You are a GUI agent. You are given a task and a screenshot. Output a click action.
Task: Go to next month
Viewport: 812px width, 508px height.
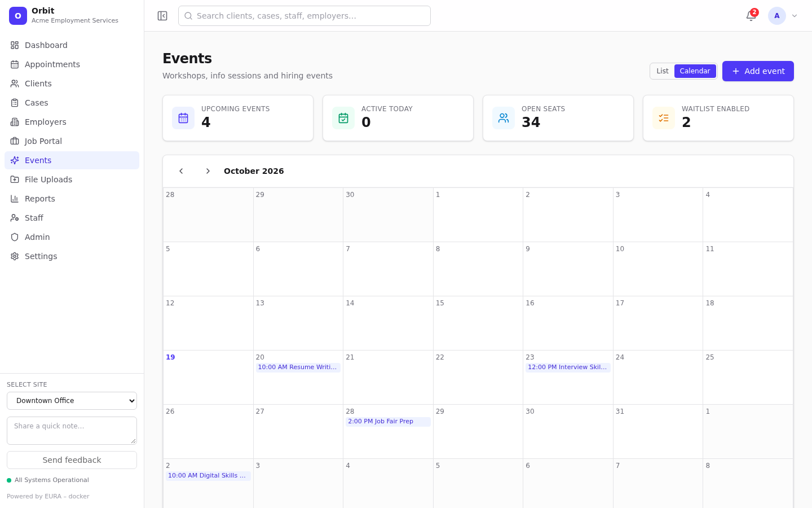[208, 171]
